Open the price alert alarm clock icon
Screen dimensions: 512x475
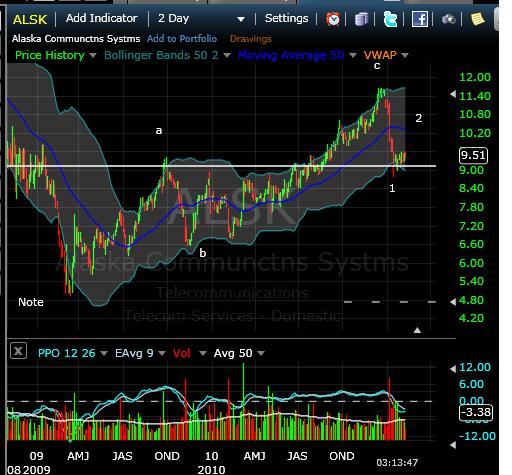pyautogui.click(x=333, y=19)
